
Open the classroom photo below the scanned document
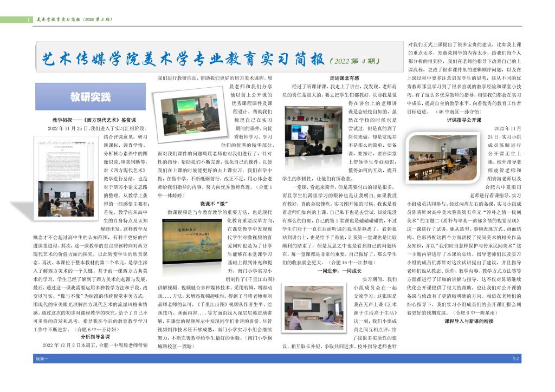[x=66, y=199]
